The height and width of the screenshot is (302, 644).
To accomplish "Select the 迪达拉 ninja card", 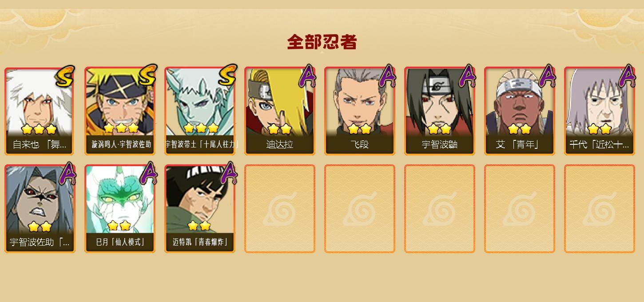I will [280, 111].
